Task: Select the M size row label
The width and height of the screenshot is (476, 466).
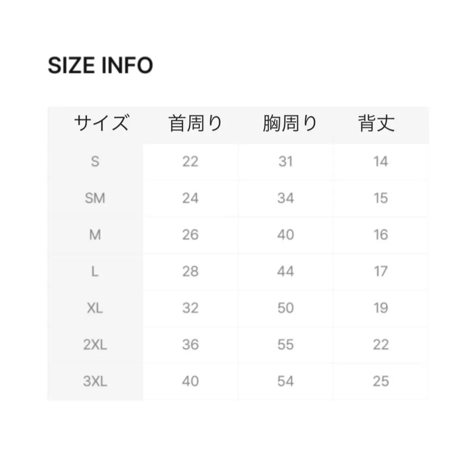Action: pos(95,235)
